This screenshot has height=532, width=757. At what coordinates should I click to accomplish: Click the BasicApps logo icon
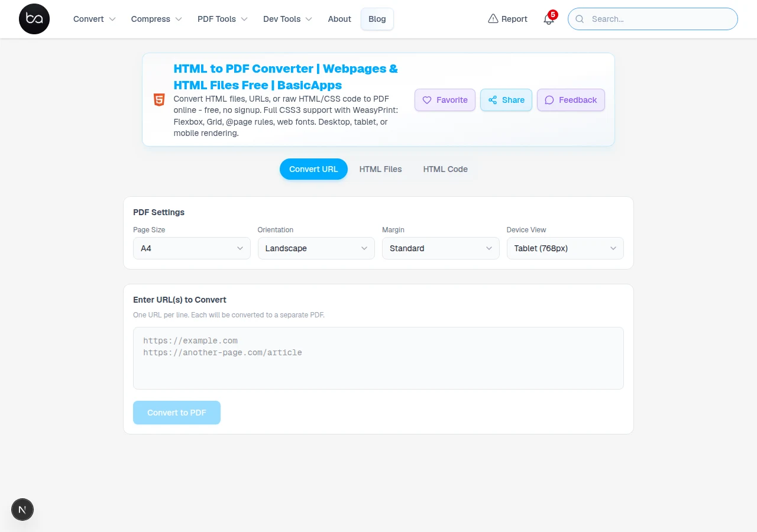[34, 19]
